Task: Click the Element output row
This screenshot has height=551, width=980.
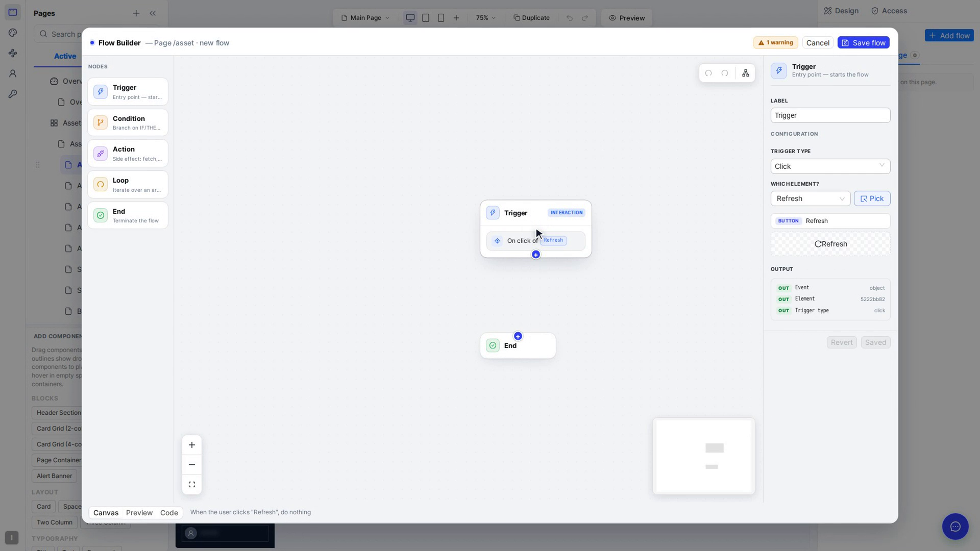Action: click(x=830, y=299)
